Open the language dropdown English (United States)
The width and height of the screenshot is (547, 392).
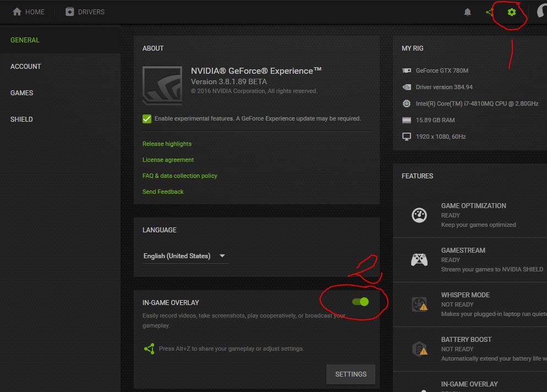(185, 256)
